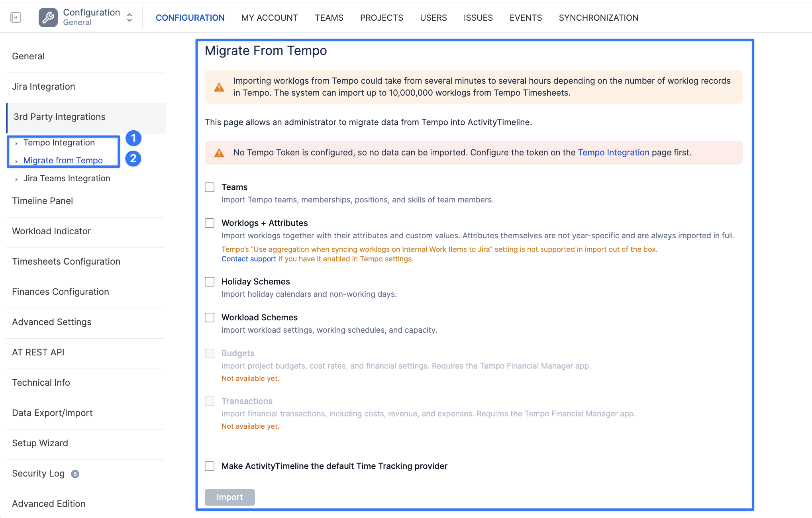Click the warning triangle in the import notice

(219, 87)
